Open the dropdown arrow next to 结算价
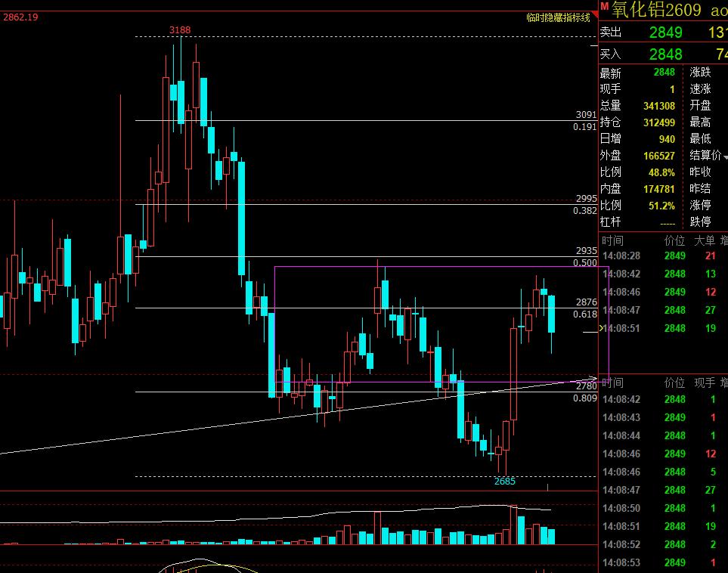Image resolution: width=728 pixels, height=573 pixels. click(x=725, y=157)
